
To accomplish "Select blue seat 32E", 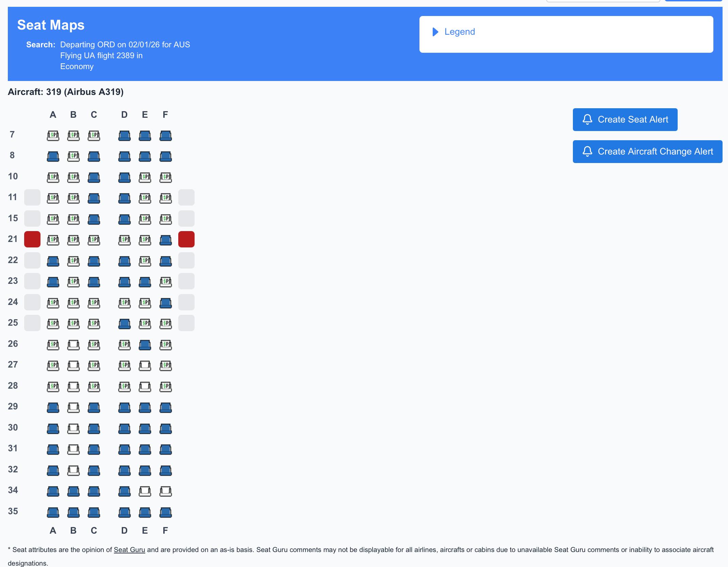I will pos(145,470).
